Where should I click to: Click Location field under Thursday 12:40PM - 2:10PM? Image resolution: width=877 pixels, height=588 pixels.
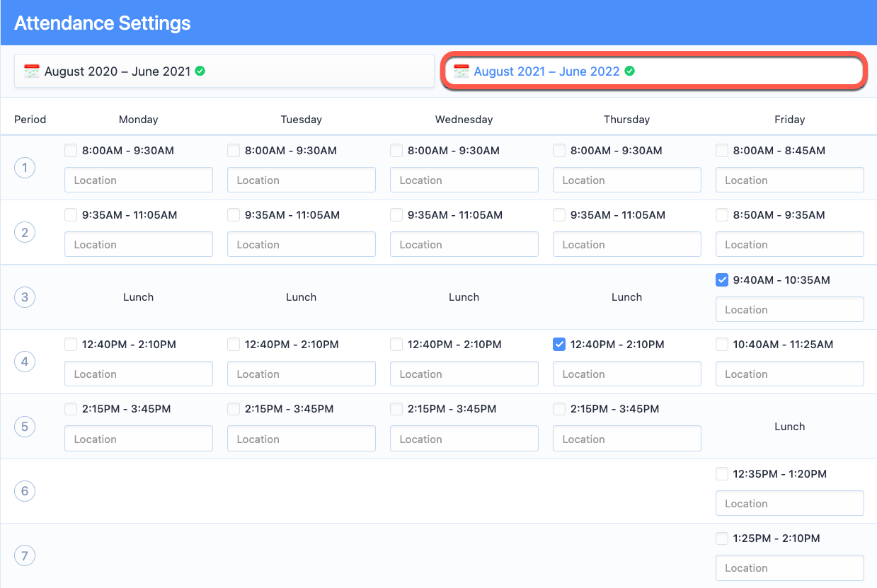pyautogui.click(x=626, y=374)
